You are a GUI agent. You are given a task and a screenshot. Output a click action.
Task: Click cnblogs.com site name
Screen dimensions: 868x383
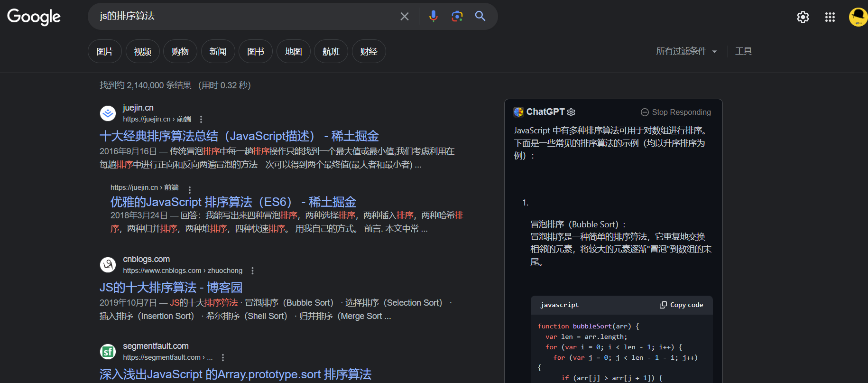click(146, 259)
